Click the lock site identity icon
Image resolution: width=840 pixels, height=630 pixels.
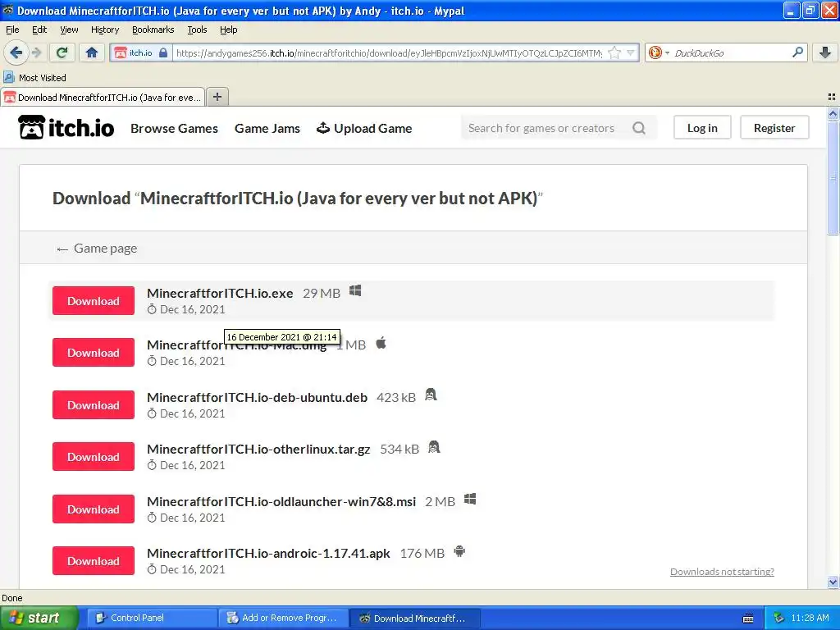tap(163, 52)
